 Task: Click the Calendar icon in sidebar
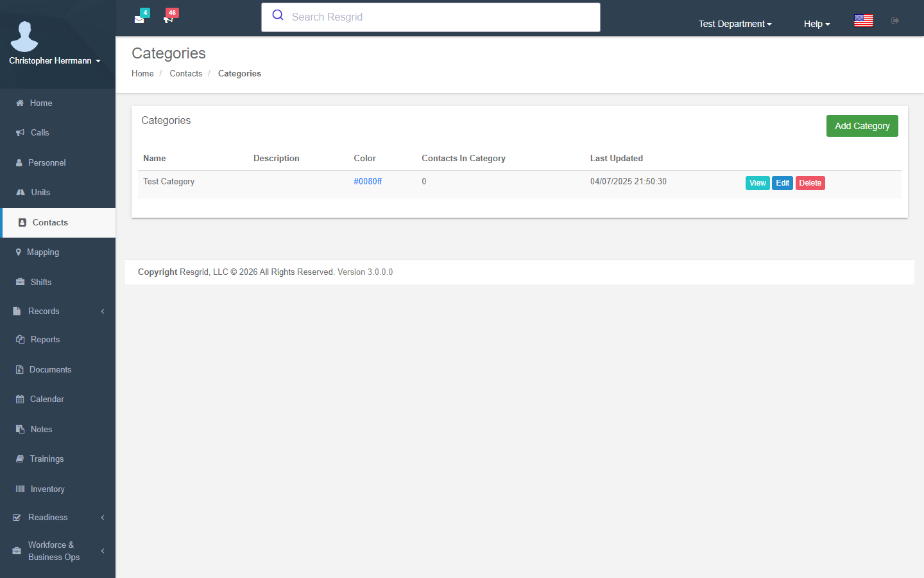point(20,399)
